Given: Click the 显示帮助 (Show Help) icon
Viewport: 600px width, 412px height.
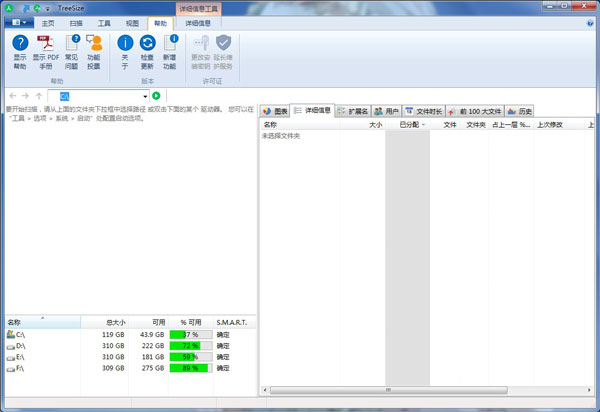Looking at the screenshot, I should 20,43.
